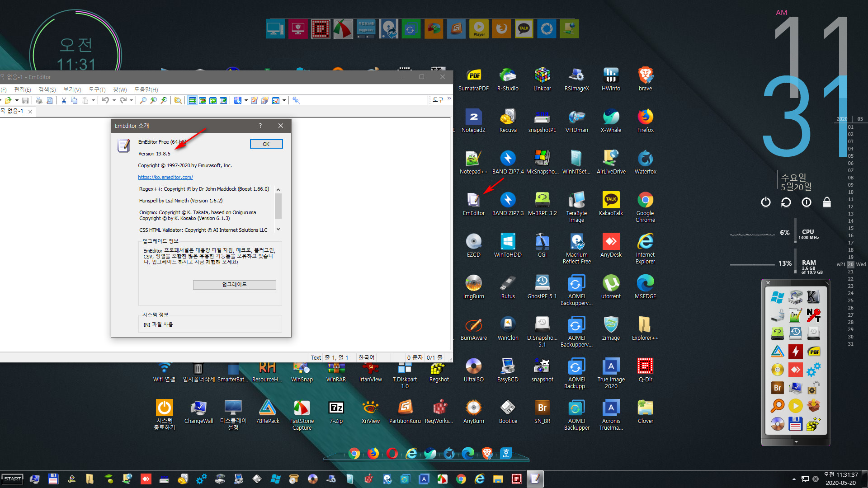The image size is (868, 488).
Task: Select the UltraISO desktop icon
Action: tap(473, 370)
